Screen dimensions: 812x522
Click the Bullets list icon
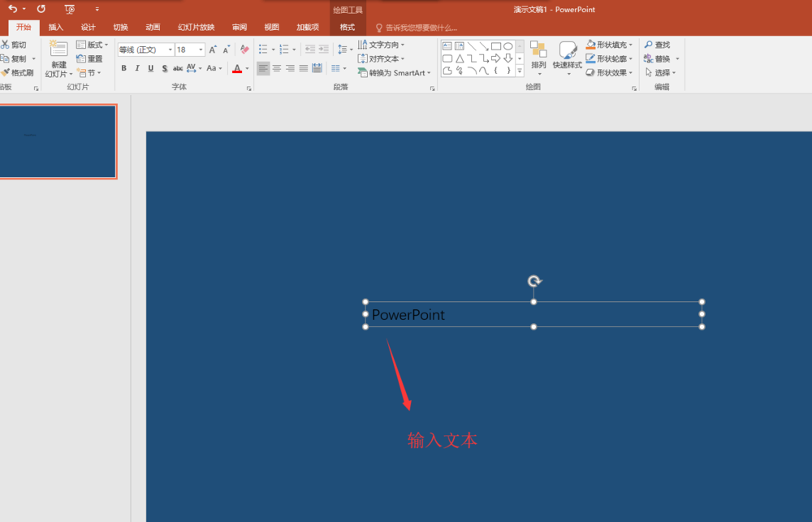[263, 50]
